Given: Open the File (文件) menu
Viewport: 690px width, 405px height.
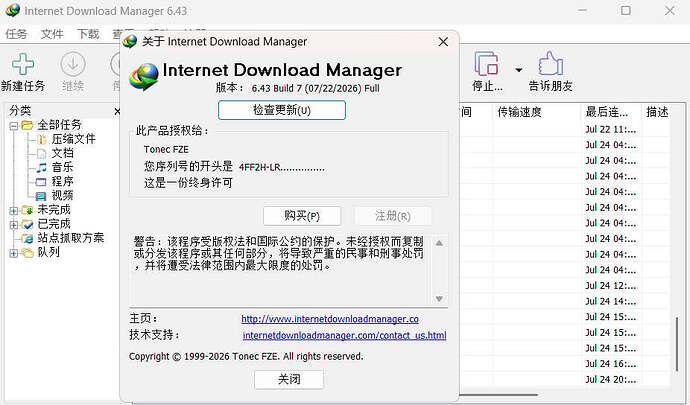Looking at the screenshot, I should pyautogui.click(x=52, y=34).
